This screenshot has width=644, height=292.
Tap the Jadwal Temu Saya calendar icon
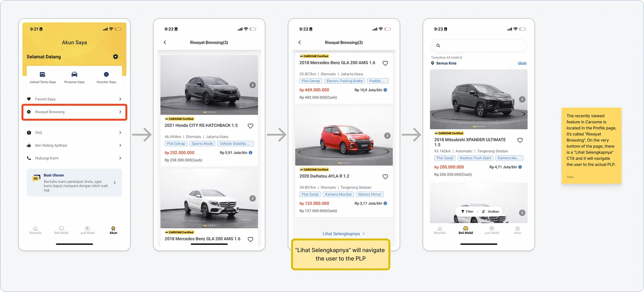[x=42, y=74]
